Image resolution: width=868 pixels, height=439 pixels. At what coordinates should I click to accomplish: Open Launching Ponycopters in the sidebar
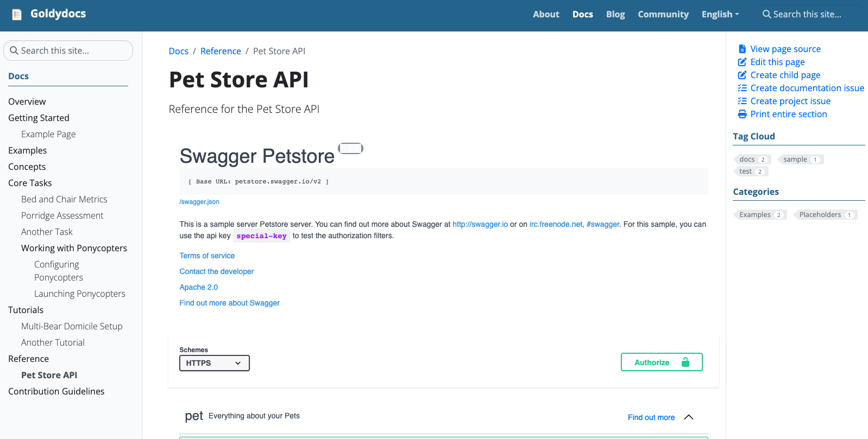80,294
